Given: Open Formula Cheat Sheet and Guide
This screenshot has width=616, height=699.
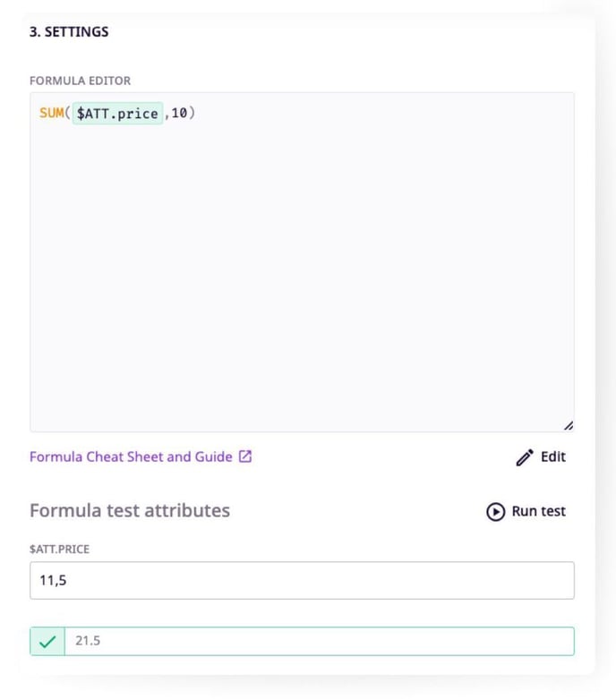Looking at the screenshot, I should [x=131, y=456].
